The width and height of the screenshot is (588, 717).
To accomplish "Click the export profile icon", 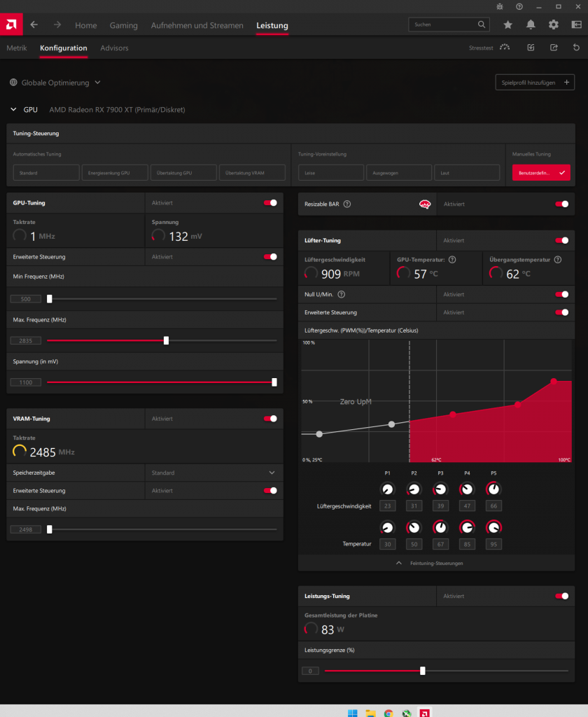I will click(554, 48).
